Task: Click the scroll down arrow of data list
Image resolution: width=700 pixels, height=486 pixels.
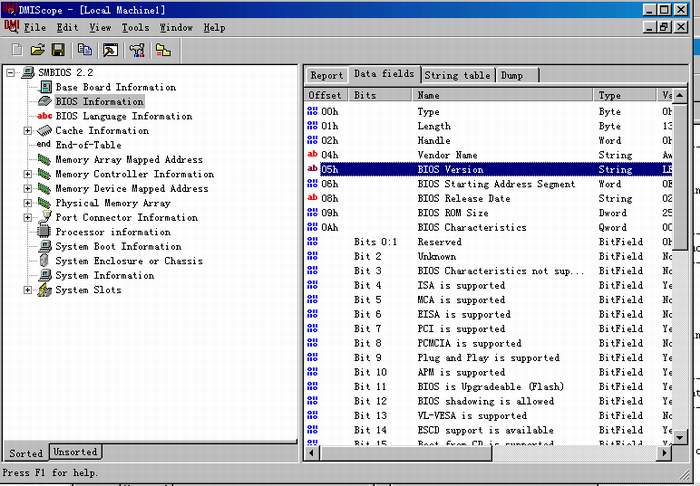Action: tap(679, 438)
